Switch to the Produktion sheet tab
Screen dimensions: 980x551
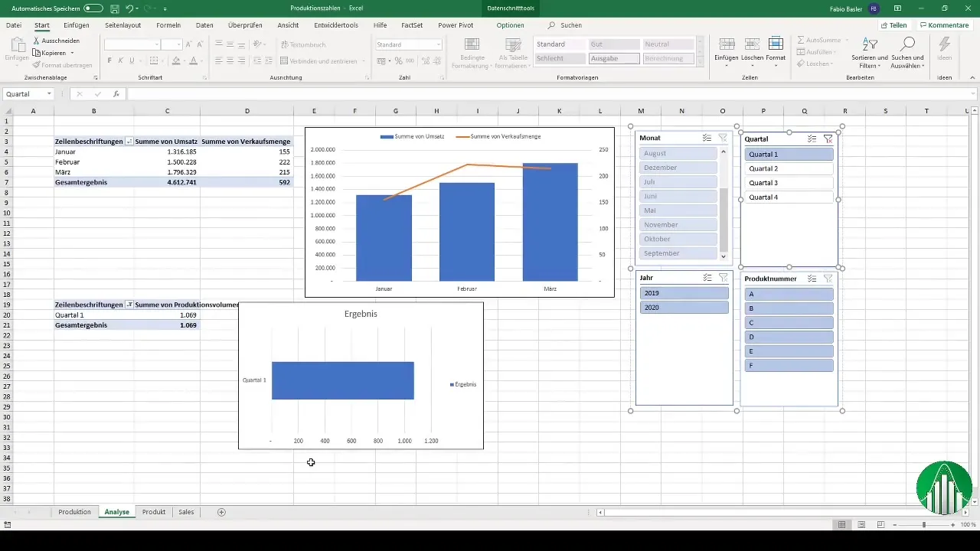coord(74,512)
